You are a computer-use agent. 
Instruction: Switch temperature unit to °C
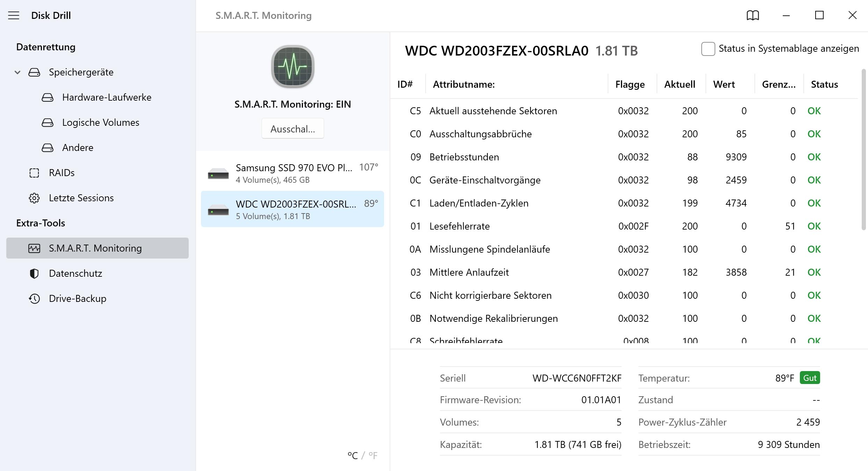pyautogui.click(x=353, y=456)
